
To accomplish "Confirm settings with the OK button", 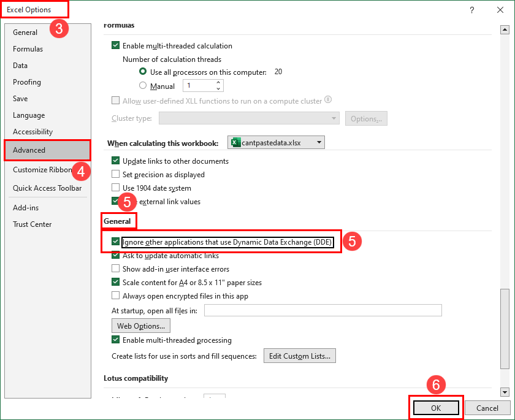I will [436, 408].
